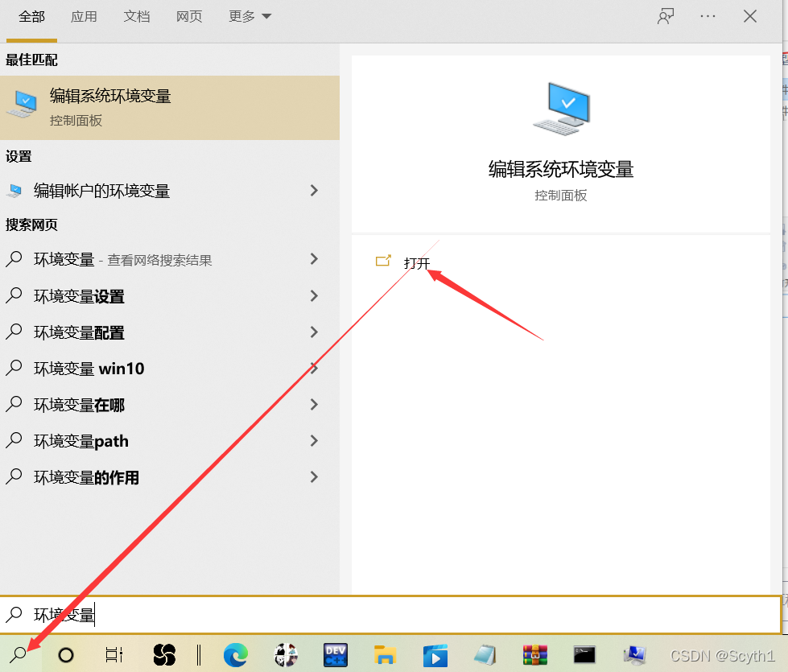Open the Command Prompt taskbar icon
The height and width of the screenshot is (672, 788).
[584, 655]
